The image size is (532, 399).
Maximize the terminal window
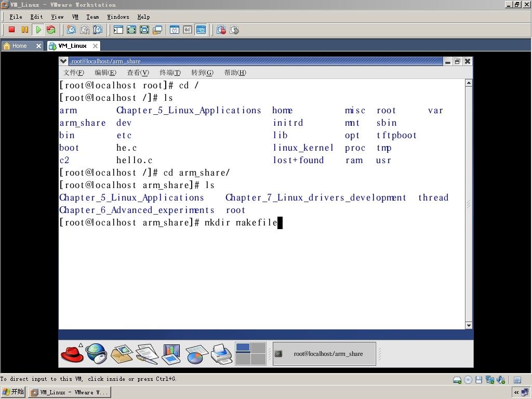457,61
